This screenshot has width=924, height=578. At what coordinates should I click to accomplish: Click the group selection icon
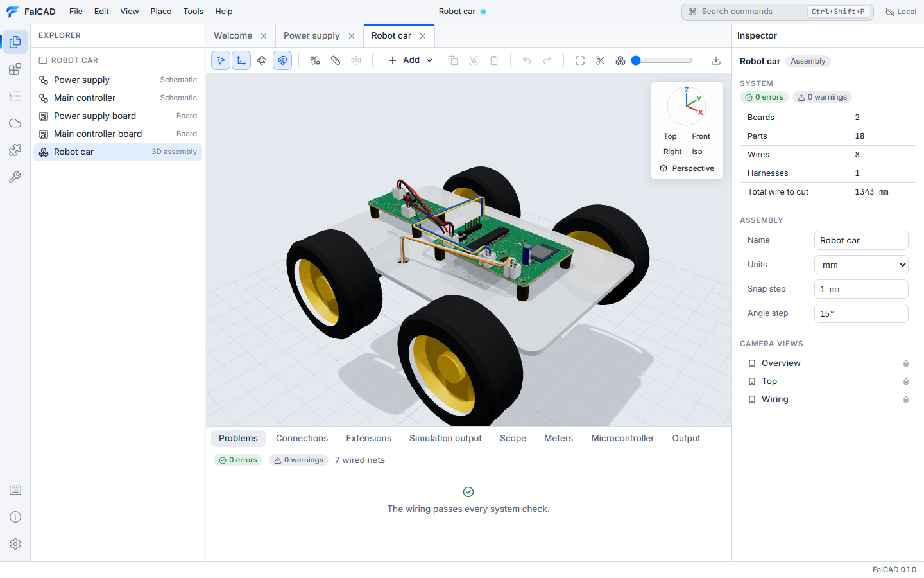click(474, 60)
